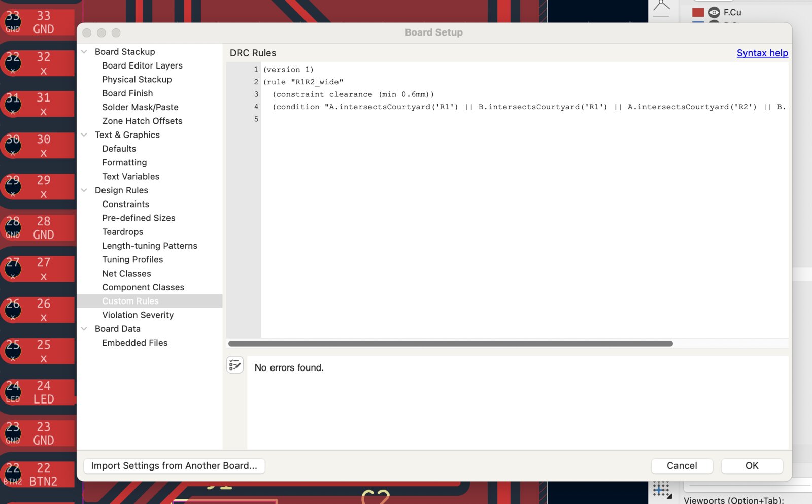Open Net Classes settings
The image size is (812, 504).
(x=127, y=274)
